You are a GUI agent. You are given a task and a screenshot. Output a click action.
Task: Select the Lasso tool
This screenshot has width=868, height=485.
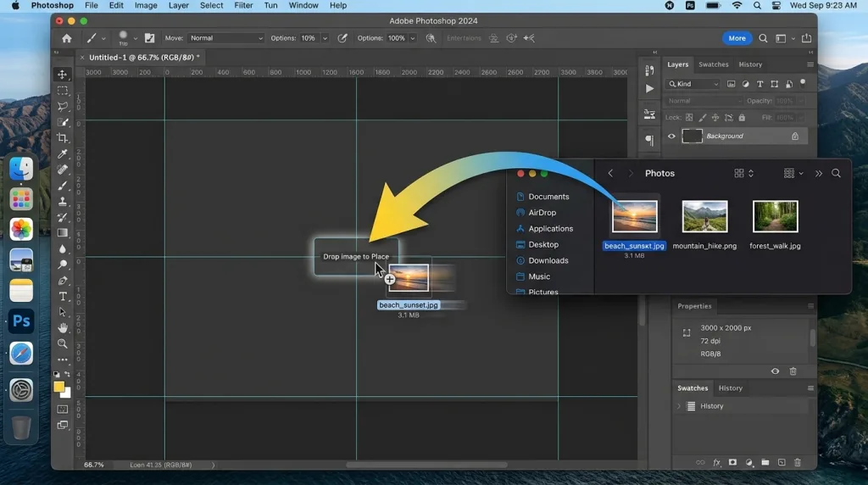pos(63,106)
